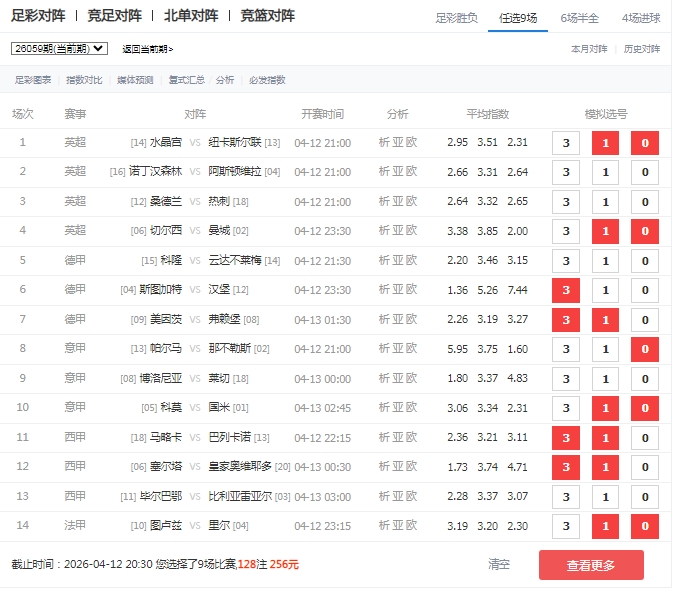Deselect pick 3 for match 6 斯图加特

(566, 290)
